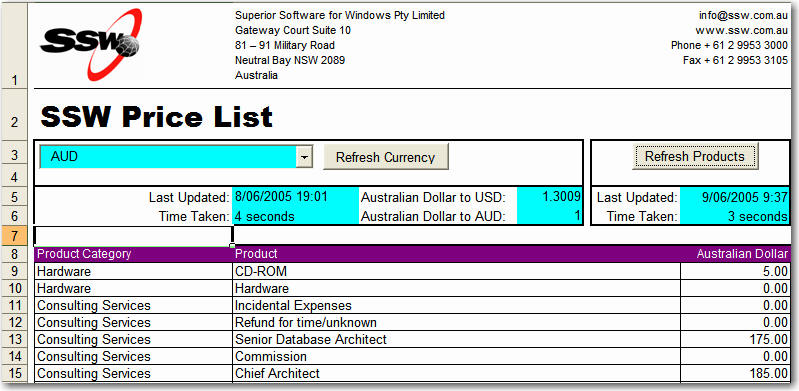
Task: Click the www.ssw.com.au website address
Action: tap(742, 31)
